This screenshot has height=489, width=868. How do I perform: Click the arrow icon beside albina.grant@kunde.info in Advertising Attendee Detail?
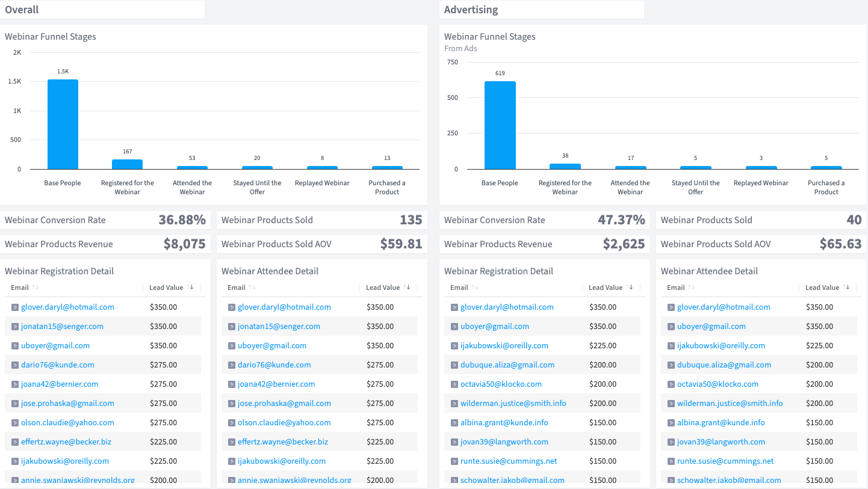[671, 423]
